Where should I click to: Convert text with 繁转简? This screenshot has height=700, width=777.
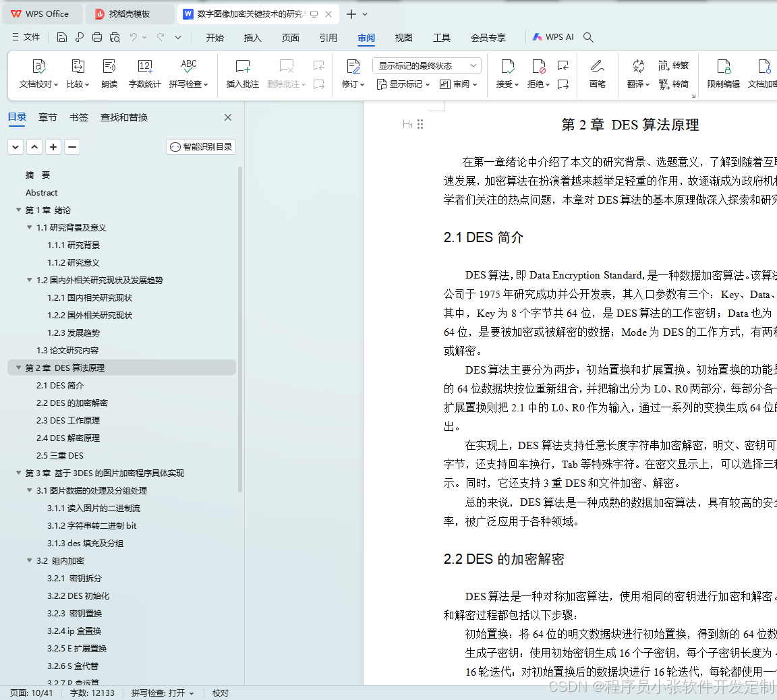point(673,84)
